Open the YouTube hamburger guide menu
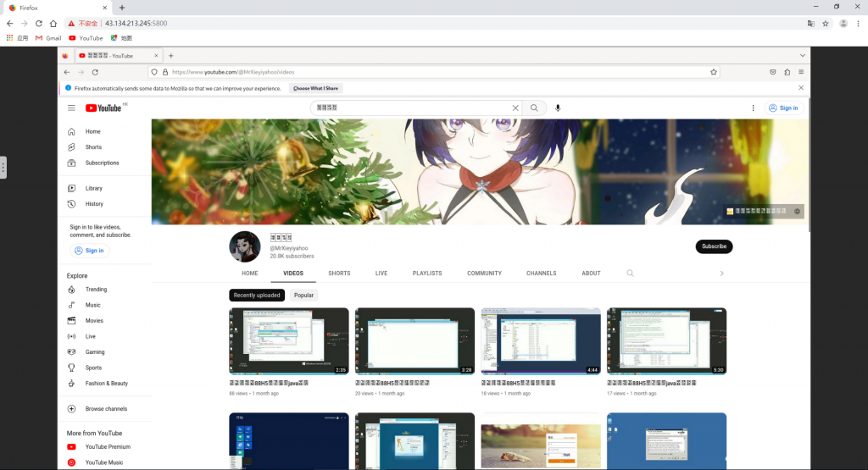 72,108
